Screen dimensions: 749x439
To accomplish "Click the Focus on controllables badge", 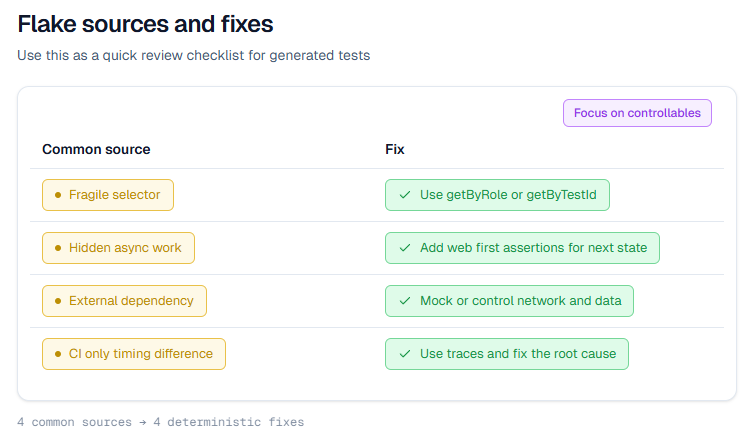I will click(x=637, y=113).
